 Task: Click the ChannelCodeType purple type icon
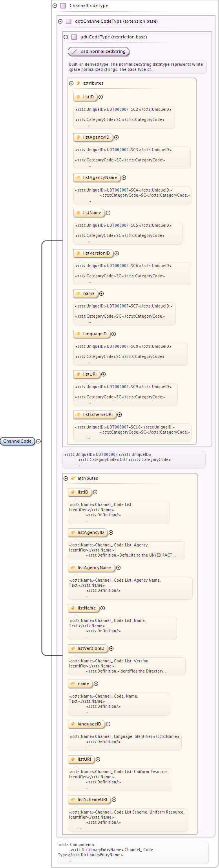(63, 6)
